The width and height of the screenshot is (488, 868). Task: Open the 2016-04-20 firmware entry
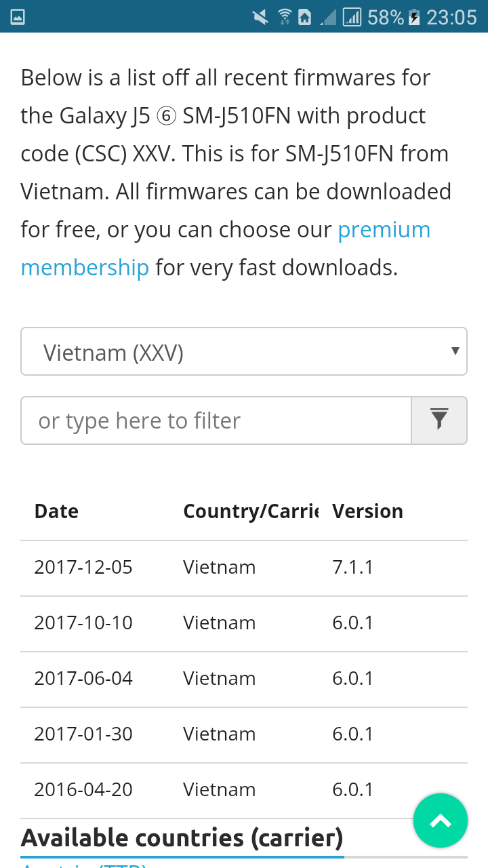click(x=244, y=790)
